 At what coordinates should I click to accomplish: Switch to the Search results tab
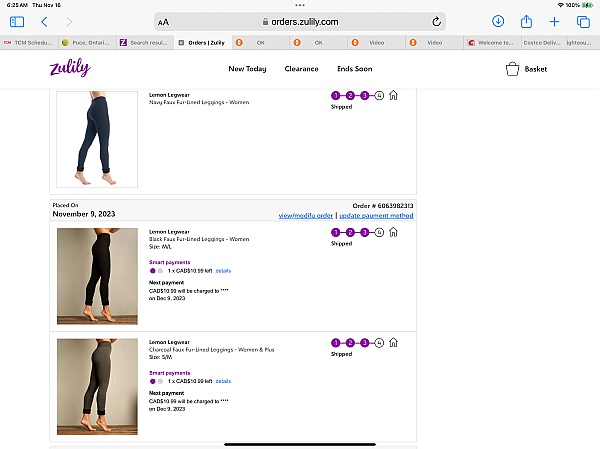pos(145,42)
